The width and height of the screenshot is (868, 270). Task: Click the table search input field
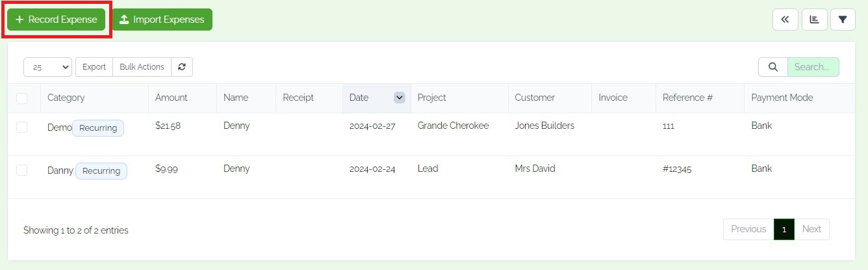(813, 67)
